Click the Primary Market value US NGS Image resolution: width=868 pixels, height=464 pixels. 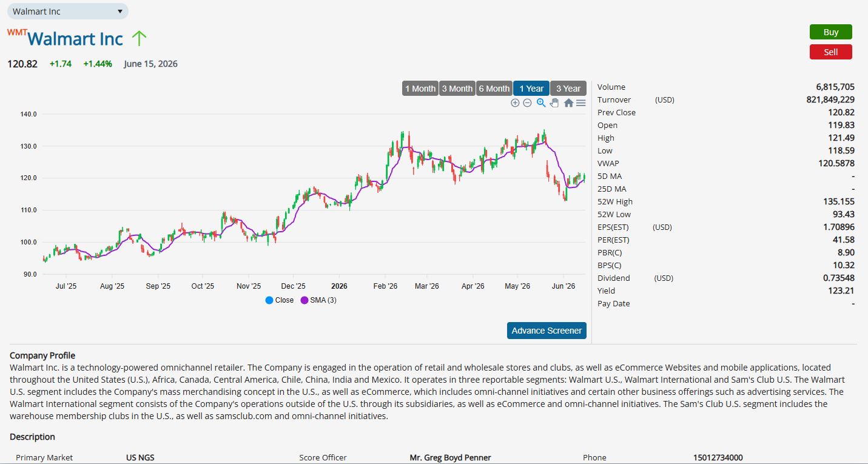[x=140, y=458]
